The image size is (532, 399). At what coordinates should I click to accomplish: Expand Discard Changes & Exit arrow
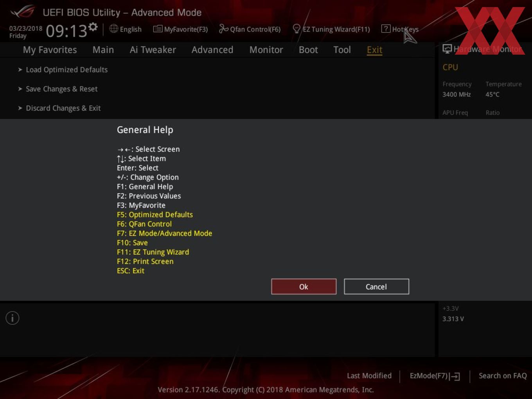coord(20,108)
